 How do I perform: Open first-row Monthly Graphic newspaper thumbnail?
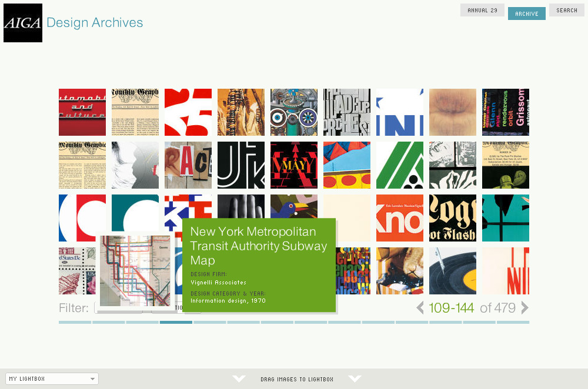point(135,112)
